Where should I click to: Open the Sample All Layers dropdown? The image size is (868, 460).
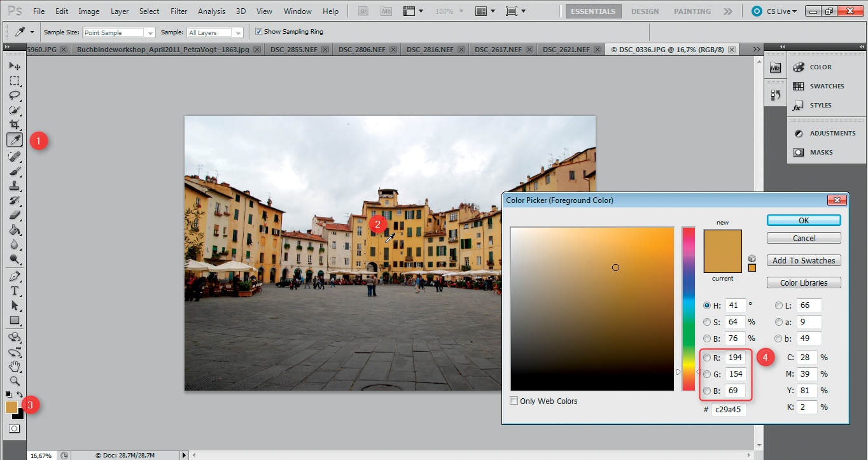point(216,32)
